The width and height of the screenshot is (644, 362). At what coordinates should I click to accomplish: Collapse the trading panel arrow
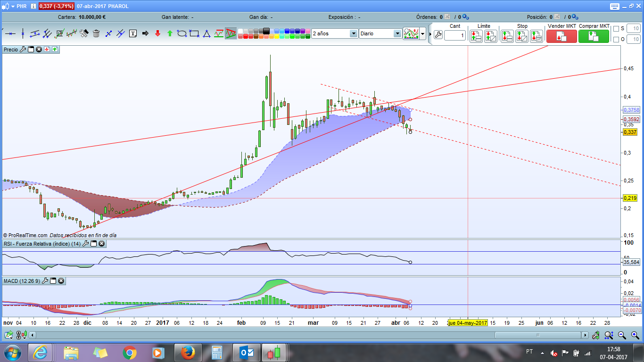point(430,34)
